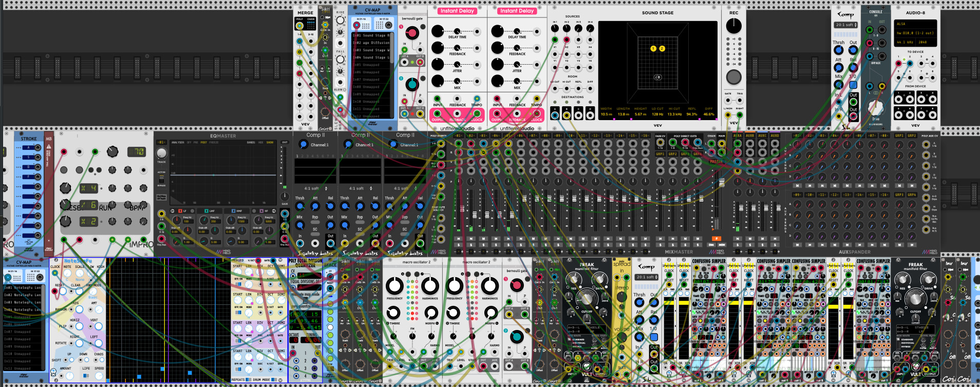Select HIDE bands on EQMaster
The height and width of the screenshot is (387, 980).
coord(261,142)
